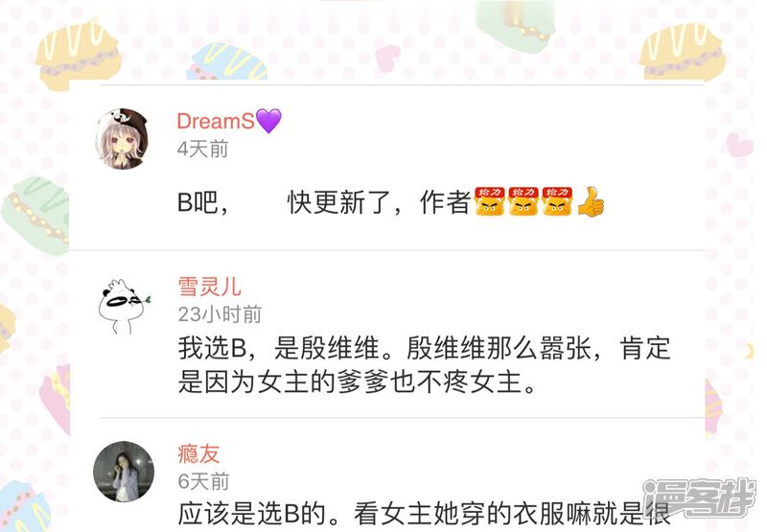Open 雪灵儿 panda avatar

(x=124, y=307)
